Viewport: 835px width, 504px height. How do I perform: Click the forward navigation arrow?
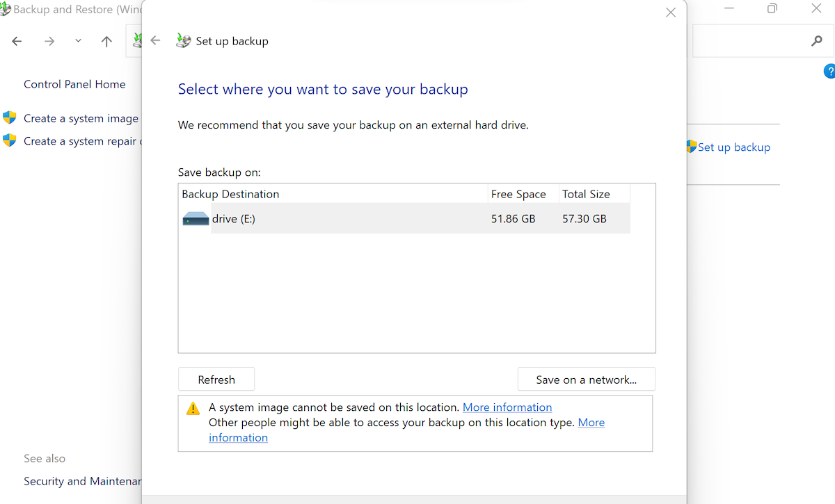pos(49,42)
